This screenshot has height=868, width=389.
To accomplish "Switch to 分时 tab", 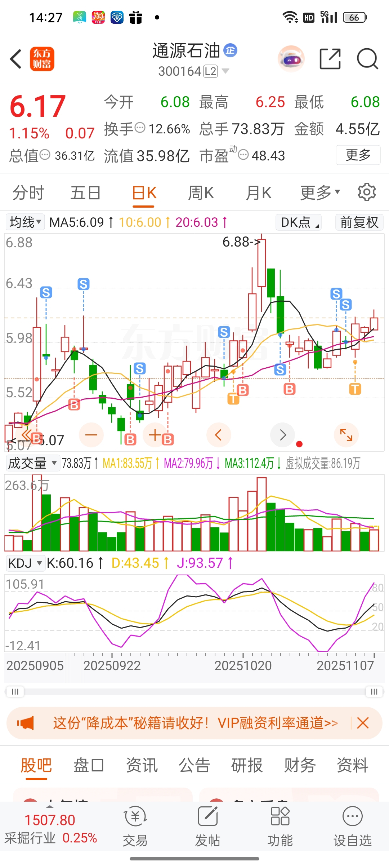I will click(x=28, y=192).
